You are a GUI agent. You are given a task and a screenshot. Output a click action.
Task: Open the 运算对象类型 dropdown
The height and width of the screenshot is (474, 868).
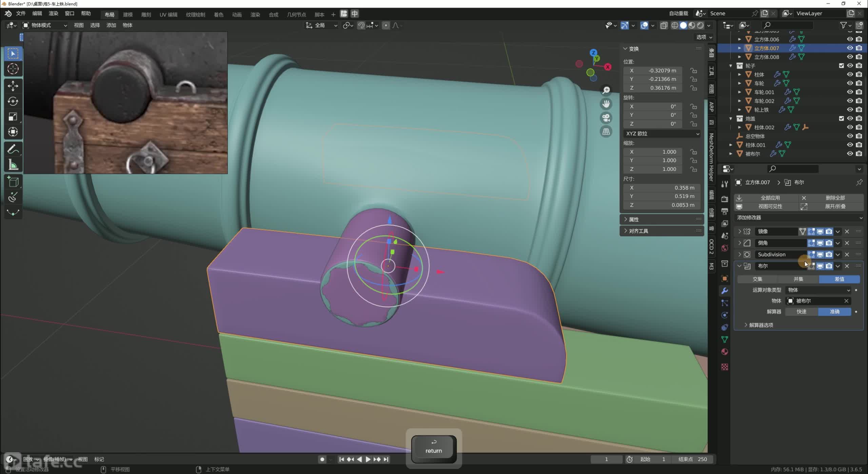[818, 290]
